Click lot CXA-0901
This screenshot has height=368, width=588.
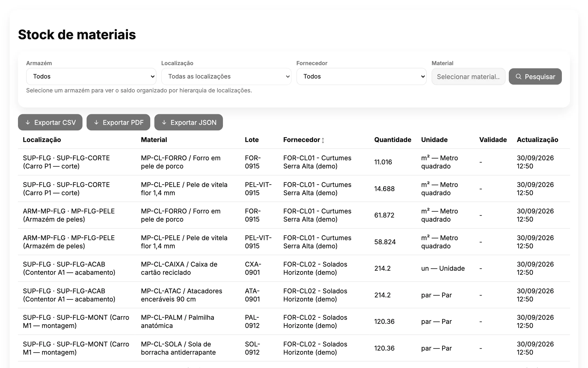tap(253, 268)
